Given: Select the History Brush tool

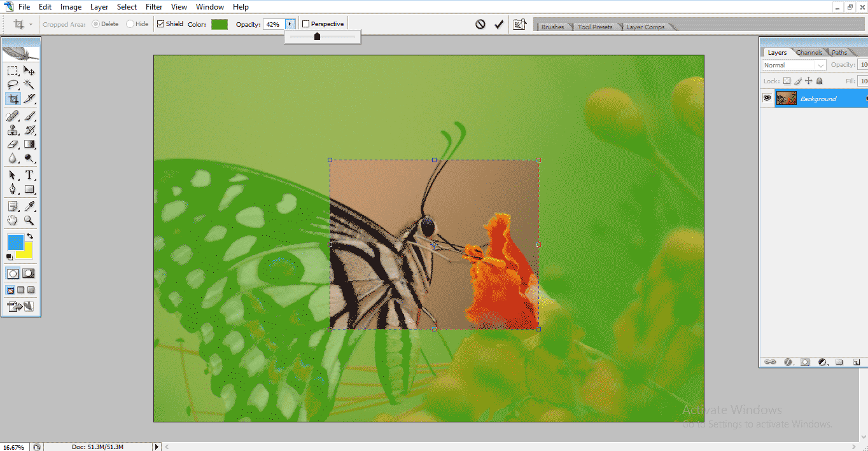Looking at the screenshot, I should pos(29,130).
